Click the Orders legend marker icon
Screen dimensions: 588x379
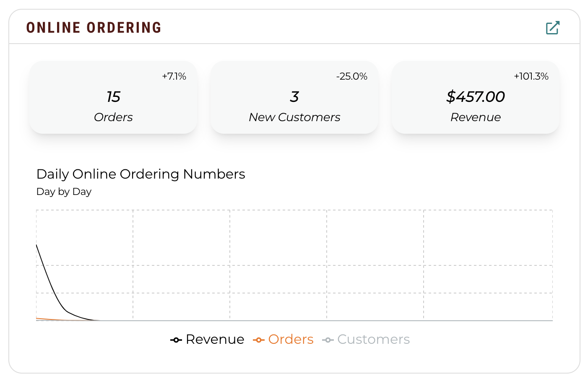click(x=259, y=340)
